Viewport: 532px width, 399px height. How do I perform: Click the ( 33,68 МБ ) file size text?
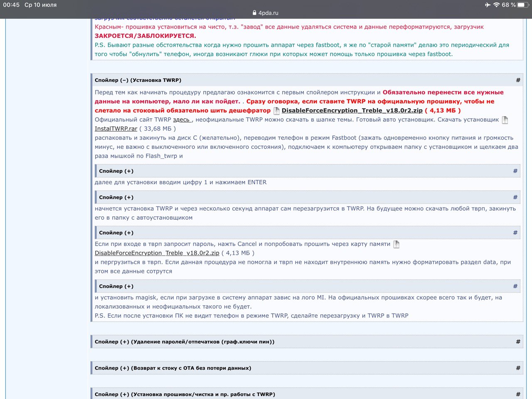click(x=158, y=129)
